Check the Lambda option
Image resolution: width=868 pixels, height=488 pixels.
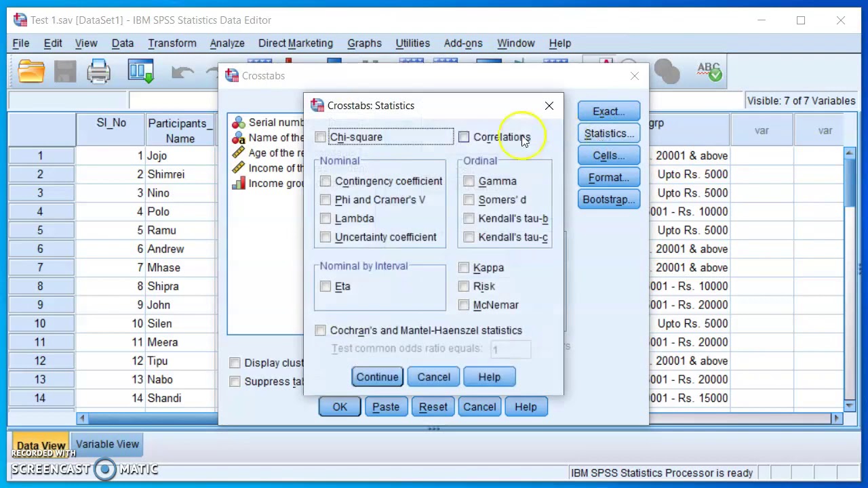pos(325,218)
